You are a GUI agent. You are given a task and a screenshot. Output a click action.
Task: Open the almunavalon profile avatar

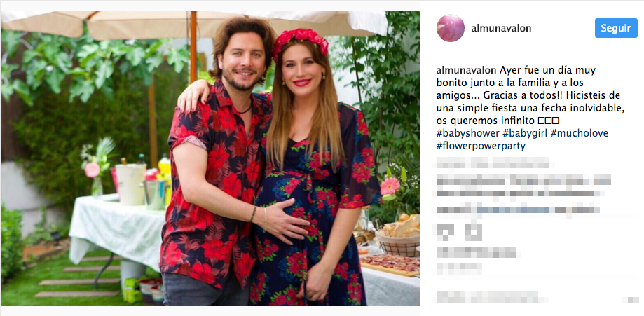[451, 28]
